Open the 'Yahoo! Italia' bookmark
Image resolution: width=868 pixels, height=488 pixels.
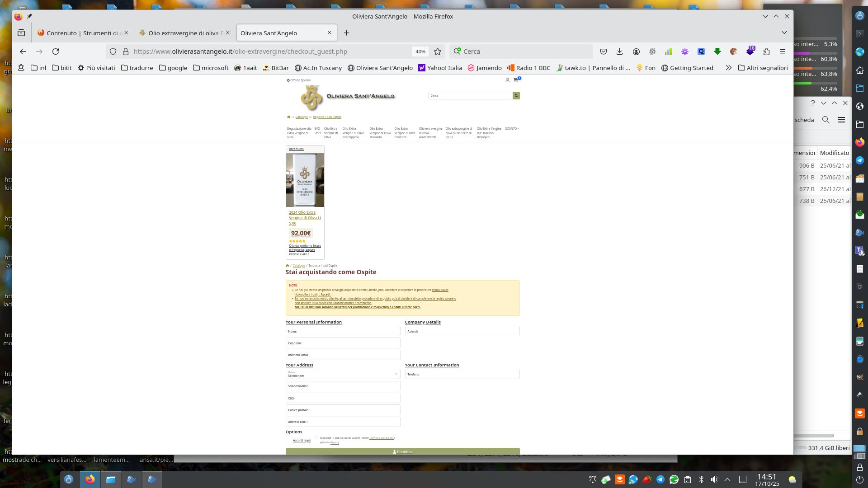440,68
